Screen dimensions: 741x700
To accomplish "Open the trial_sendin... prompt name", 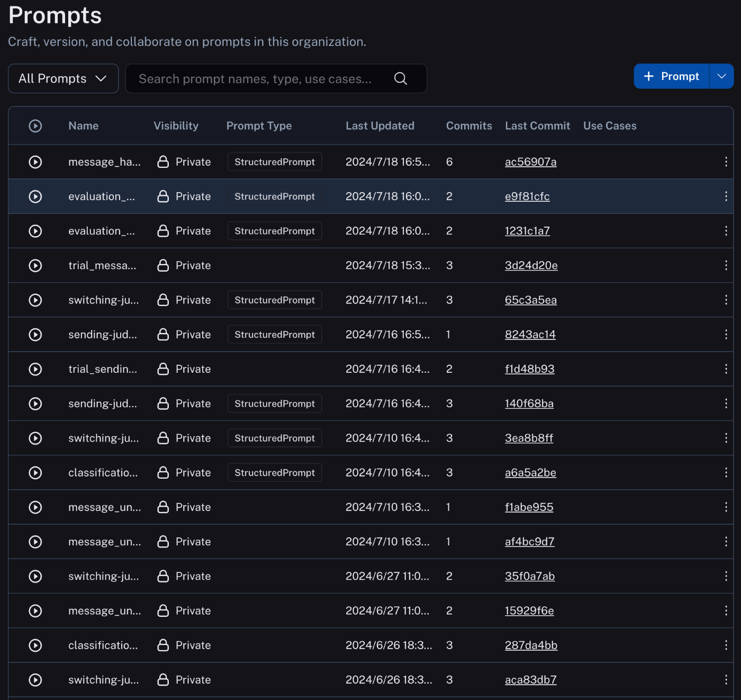I will click(x=103, y=369).
